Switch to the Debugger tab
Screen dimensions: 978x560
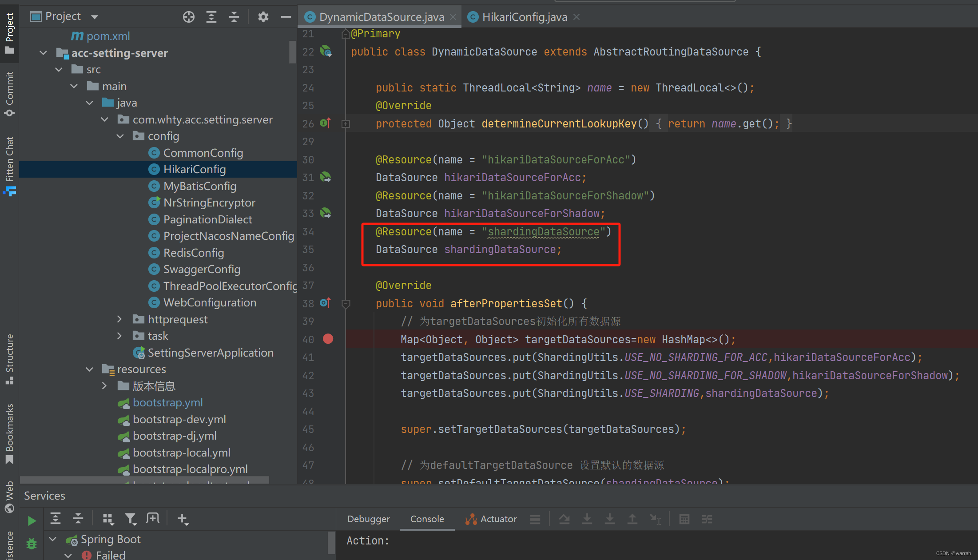[x=368, y=519]
